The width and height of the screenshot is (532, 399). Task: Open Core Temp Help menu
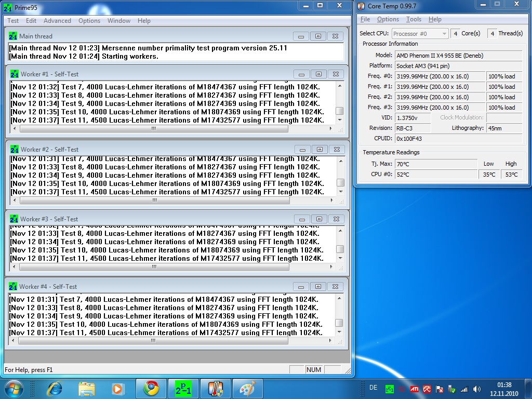point(435,19)
